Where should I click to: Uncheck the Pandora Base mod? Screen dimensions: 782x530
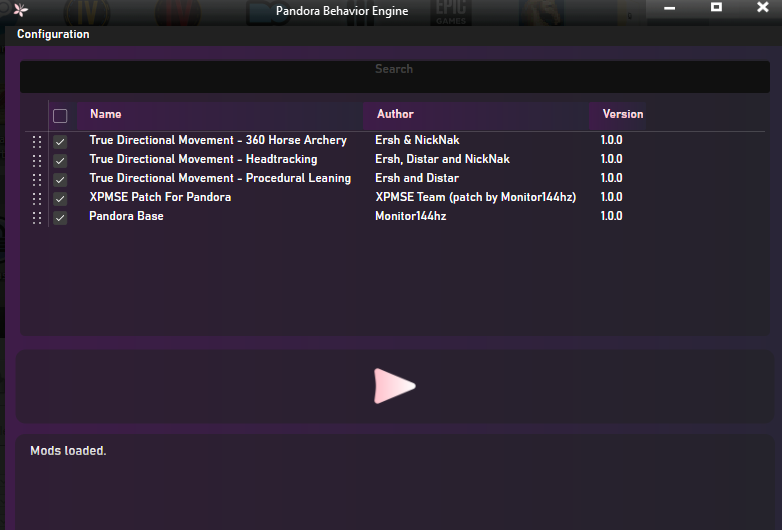point(60,218)
